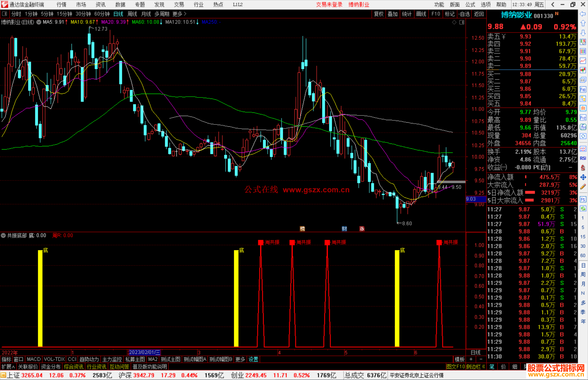Viewport: 588px width, 380px height.
Task: Click the RSI indicator sidebar icon
Action: (x=583, y=158)
